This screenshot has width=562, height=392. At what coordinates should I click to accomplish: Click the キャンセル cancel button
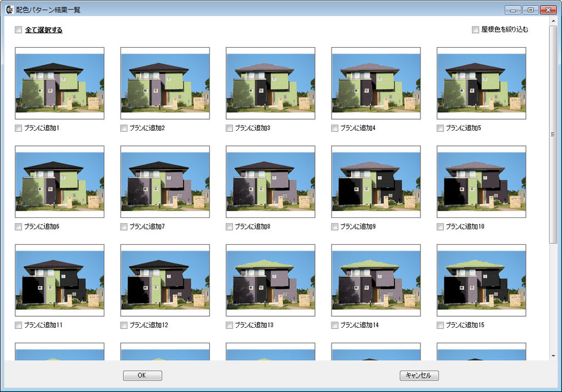tap(419, 376)
